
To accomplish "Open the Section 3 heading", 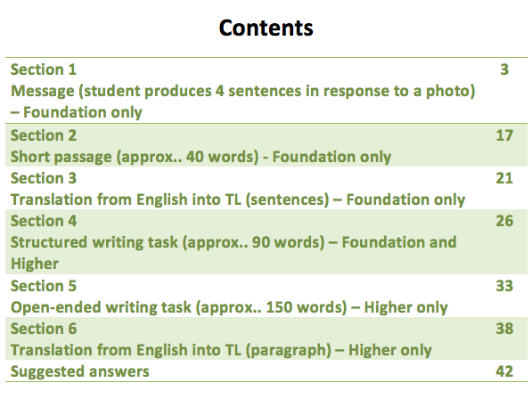I will [x=44, y=178].
